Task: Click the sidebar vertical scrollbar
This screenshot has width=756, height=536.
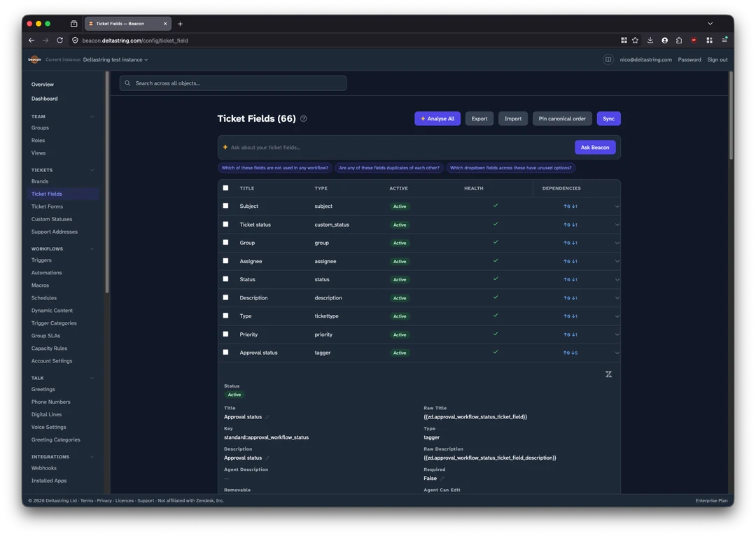Action: tap(107, 182)
